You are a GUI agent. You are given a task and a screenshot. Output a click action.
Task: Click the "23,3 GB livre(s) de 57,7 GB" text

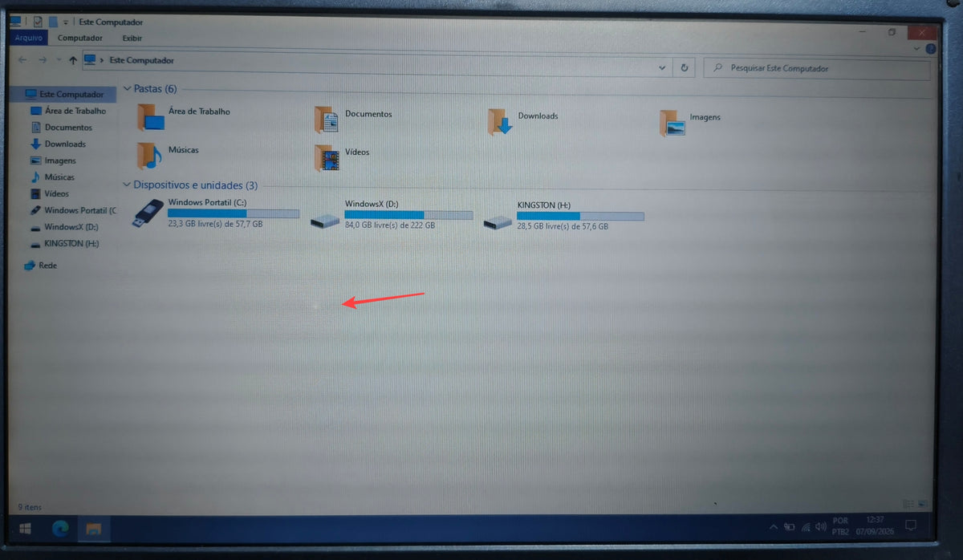[x=215, y=224]
